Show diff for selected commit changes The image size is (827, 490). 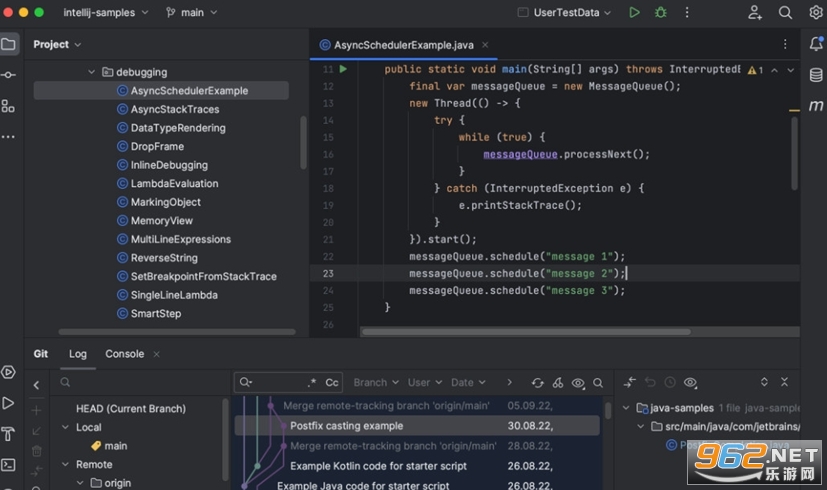(630, 382)
